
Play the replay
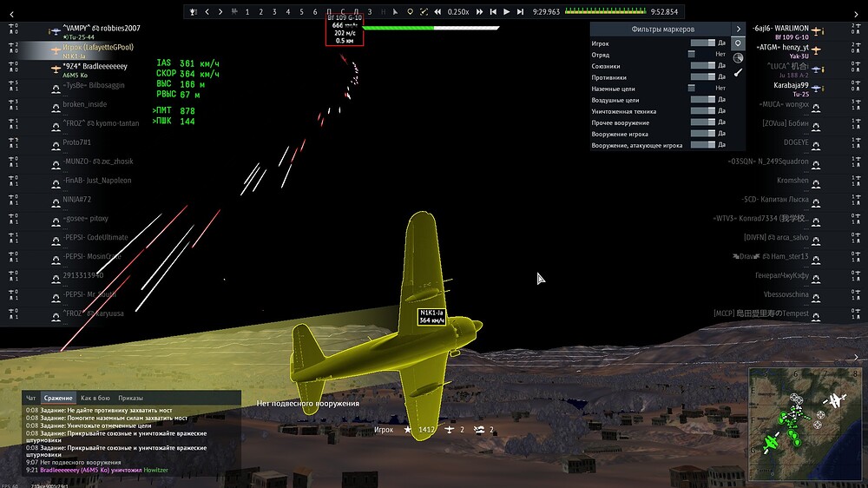(x=506, y=11)
